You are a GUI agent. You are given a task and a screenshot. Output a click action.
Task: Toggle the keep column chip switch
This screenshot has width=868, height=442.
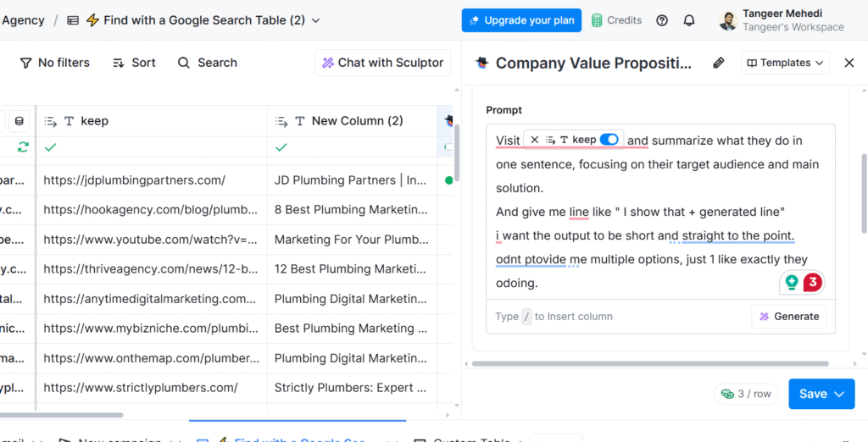609,140
